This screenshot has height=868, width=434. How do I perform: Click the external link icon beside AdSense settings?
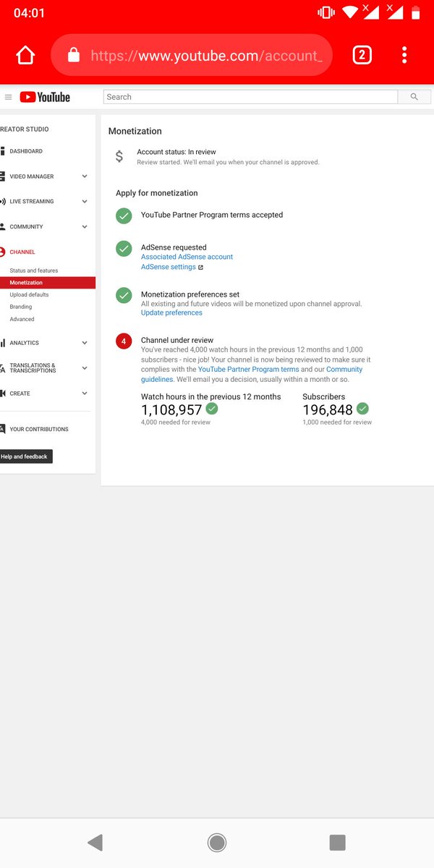click(x=200, y=268)
